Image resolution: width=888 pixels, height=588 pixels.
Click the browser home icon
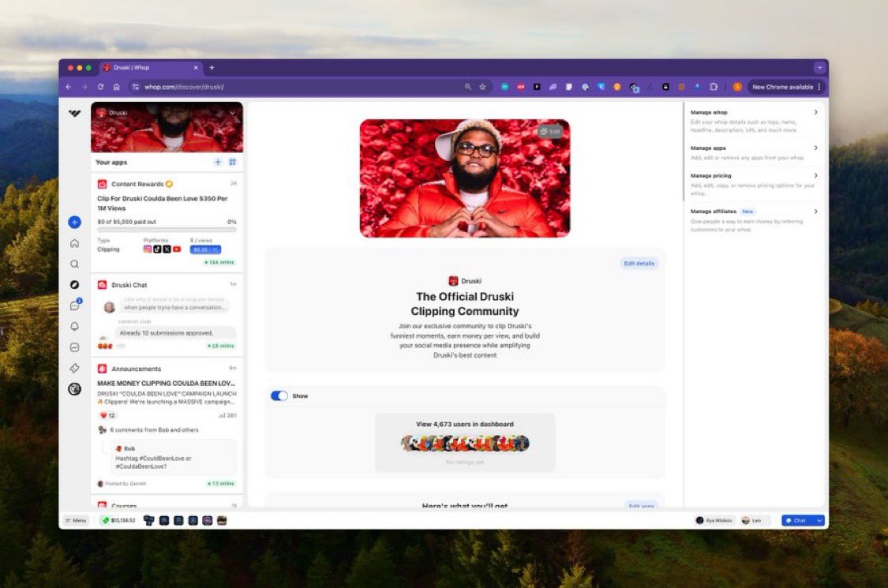pos(116,87)
